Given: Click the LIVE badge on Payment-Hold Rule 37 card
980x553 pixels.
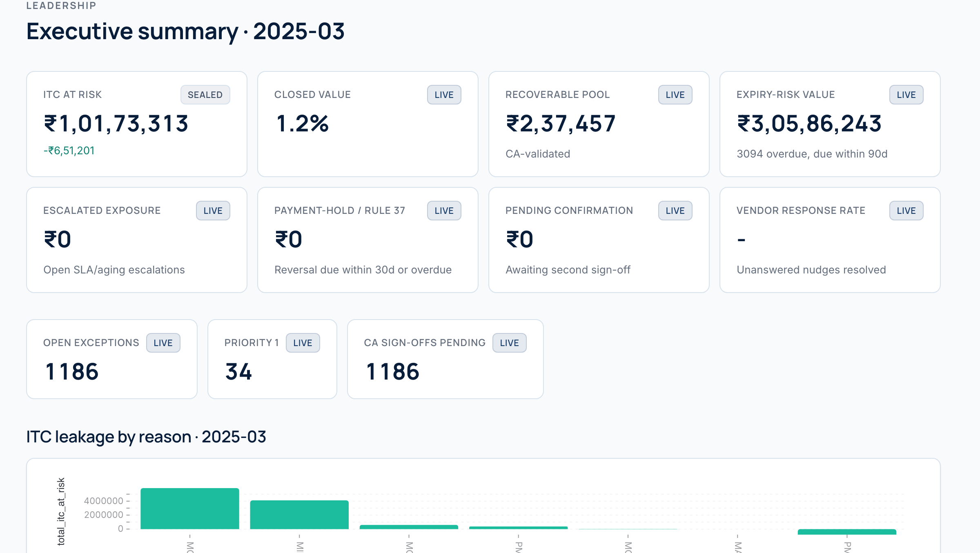Looking at the screenshot, I should click(x=444, y=211).
